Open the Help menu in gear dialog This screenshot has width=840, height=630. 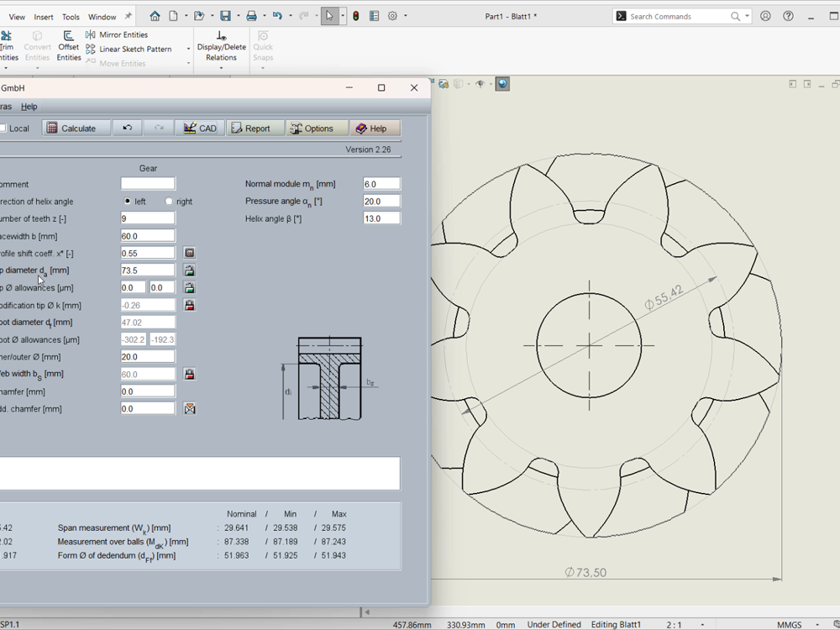coord(29,107)
